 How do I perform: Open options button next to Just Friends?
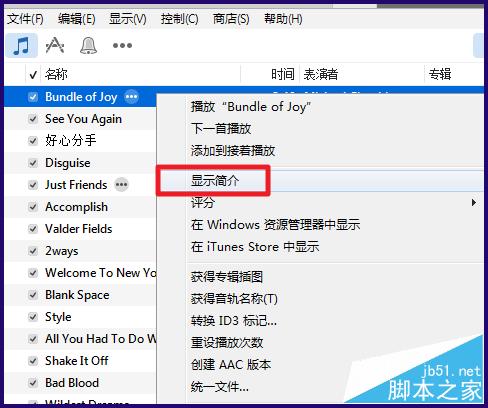[121, 185]
